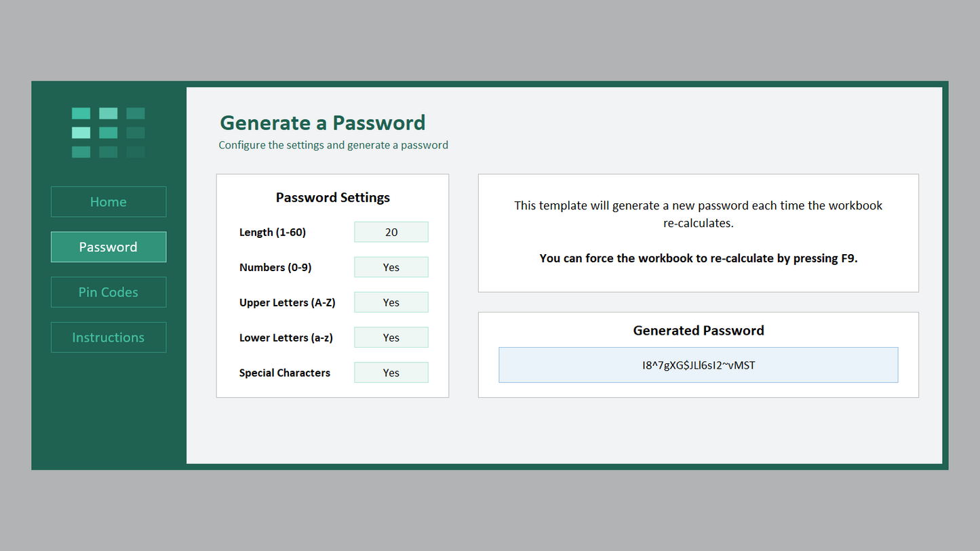Open the Numbers (0-9) Yes dropdown
Screen dimensions: 980x551
click(391, 267)
